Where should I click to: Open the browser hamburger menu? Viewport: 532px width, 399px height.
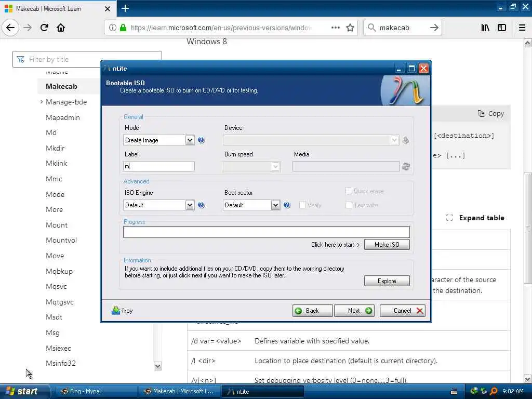522,28
